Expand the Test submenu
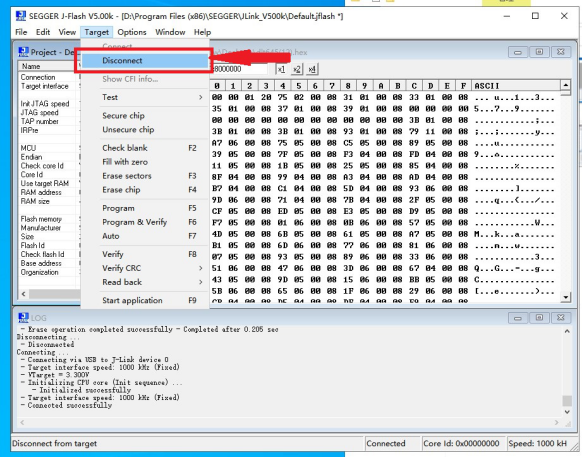 click(145, 97)
